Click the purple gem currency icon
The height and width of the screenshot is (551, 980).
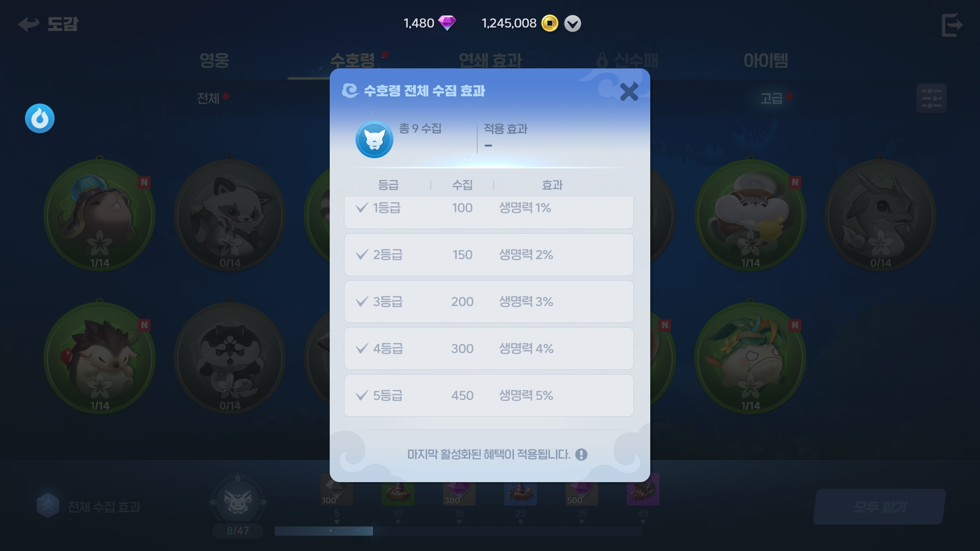tap(447, 23)
